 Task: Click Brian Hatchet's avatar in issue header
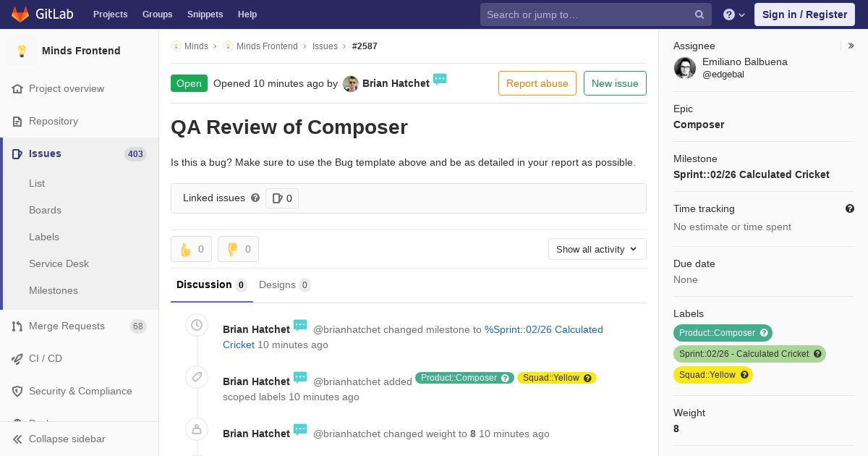351,83
